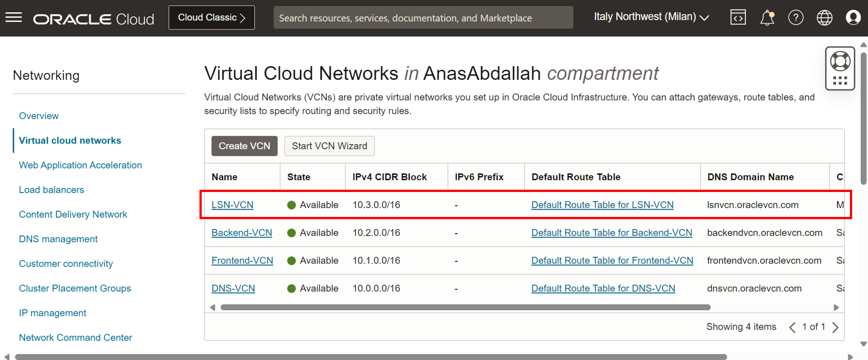Click the page scroll up arrow
Screen dimensions: 868x360
[863, 45]
